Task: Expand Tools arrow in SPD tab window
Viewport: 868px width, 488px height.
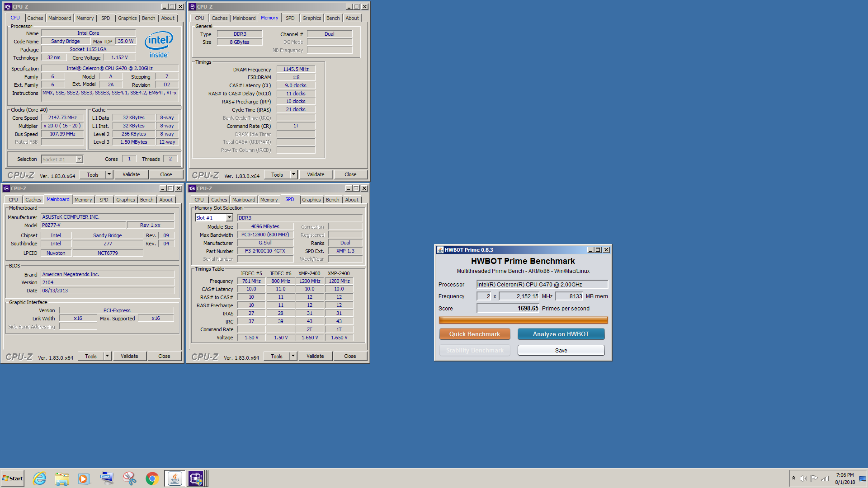Action: click(293, 356)
